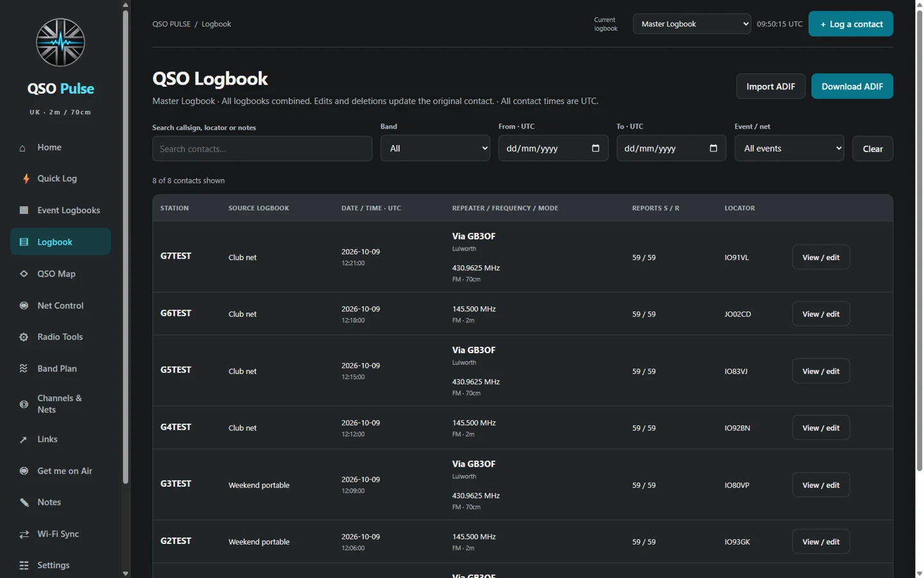The width and height of the screenshot is (924, 578).
Task: Click the From UTC date field
Action: coord(553,148)
